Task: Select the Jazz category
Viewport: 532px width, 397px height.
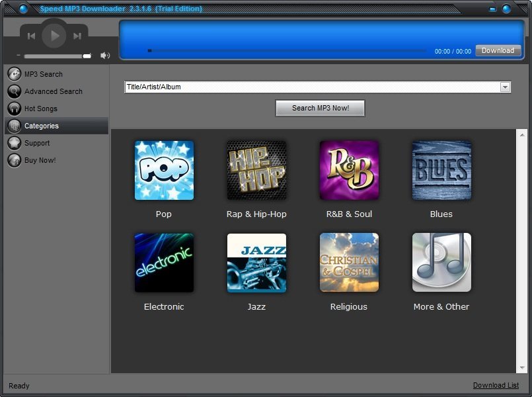Action: (x=256, y=262)
